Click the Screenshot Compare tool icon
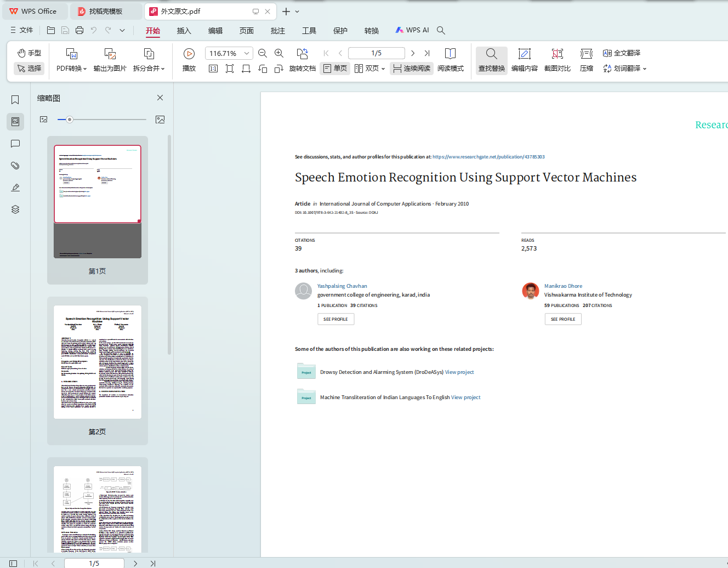Screen dimensions: 728x568 (557, 54)
